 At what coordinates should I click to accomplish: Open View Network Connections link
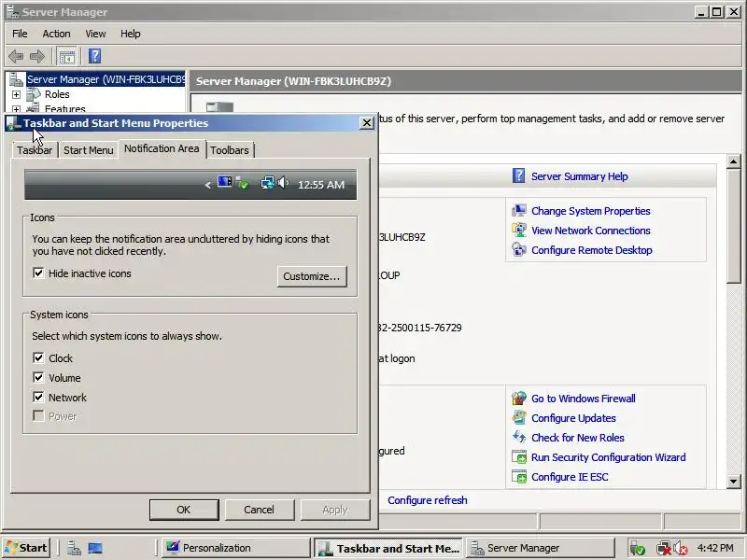(591, 231)
